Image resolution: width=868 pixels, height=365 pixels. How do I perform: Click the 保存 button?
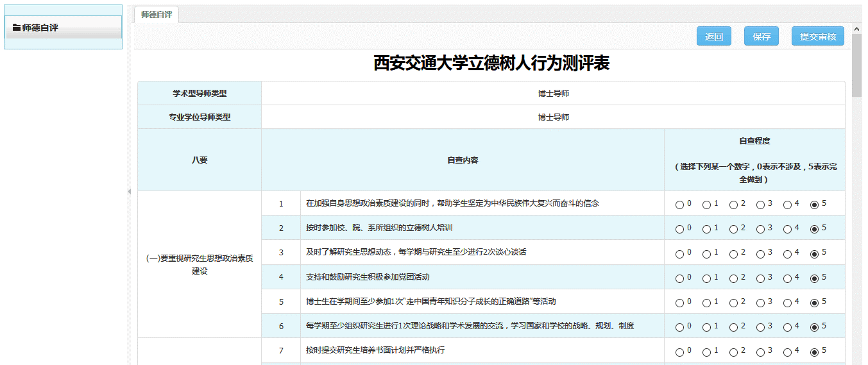(762, 37)
